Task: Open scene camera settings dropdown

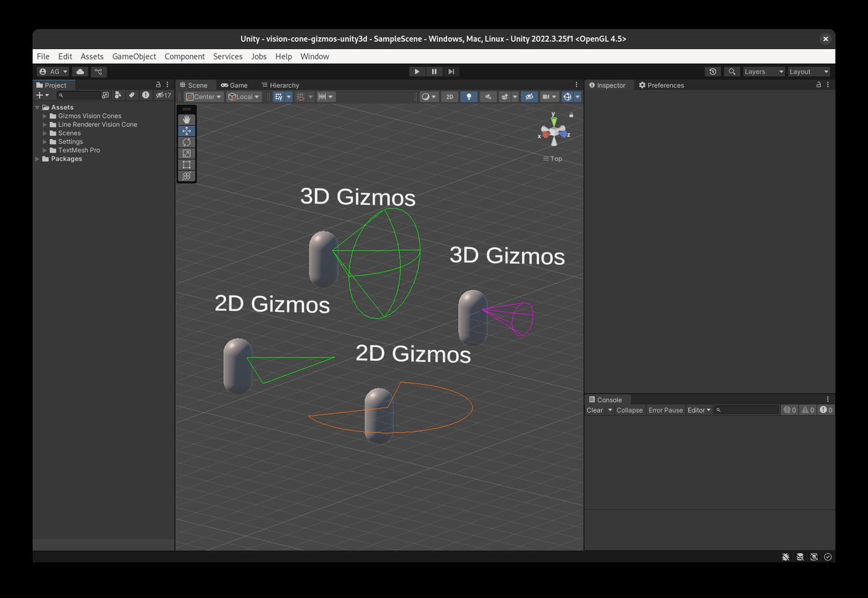Action: tap(549, 97)
